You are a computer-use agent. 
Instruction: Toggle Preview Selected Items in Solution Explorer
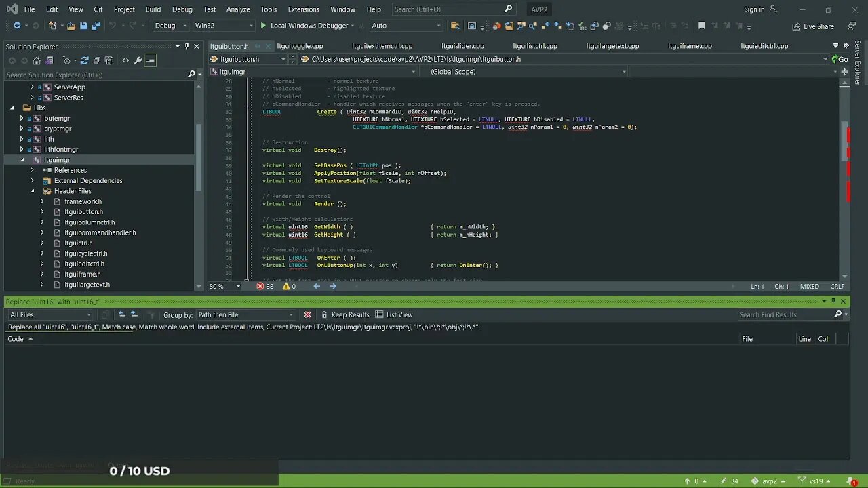click(x=151, y=60)
